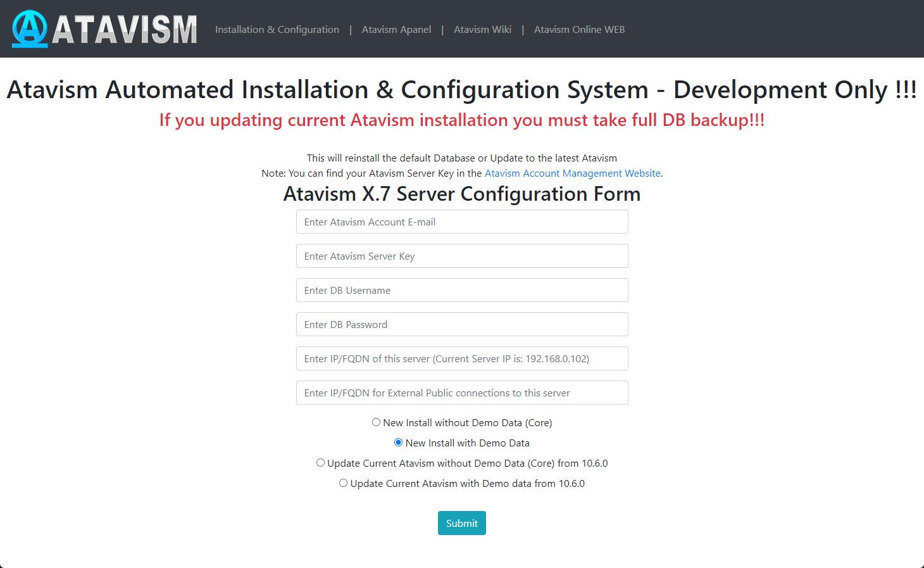Open Installation & Configuration nav link
This screenshot has width=924, height=568.
(277, 30)
